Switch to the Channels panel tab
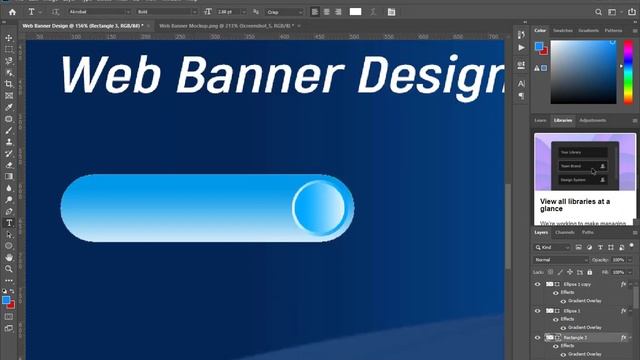Screen dimensions: 640x360 (x=565, y=233)
